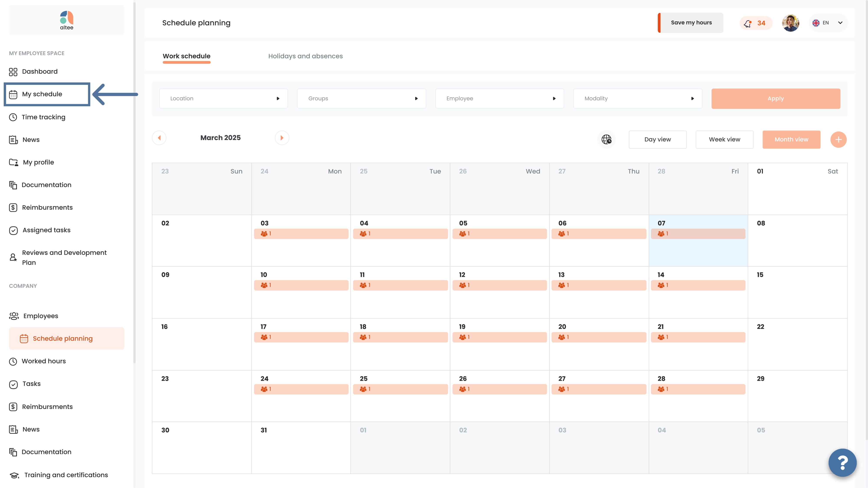Open Reviews and Development Plan

pos(58,258)
